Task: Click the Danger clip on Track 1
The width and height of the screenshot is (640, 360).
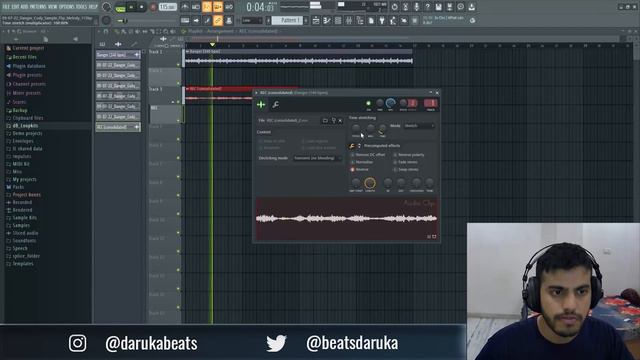Action: [299, 58]
